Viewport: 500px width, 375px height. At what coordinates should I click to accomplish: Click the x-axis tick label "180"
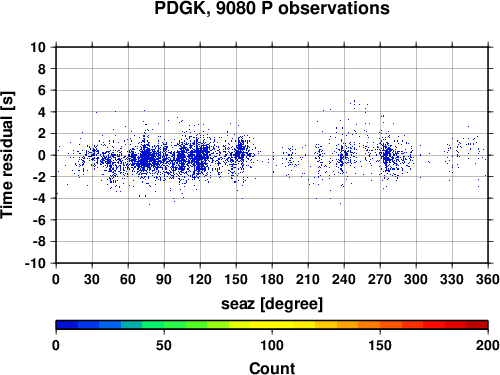(272, 279)
